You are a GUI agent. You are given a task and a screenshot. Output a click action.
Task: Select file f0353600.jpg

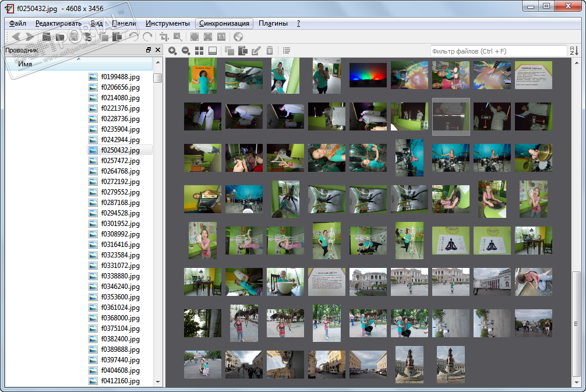point(120,296)
